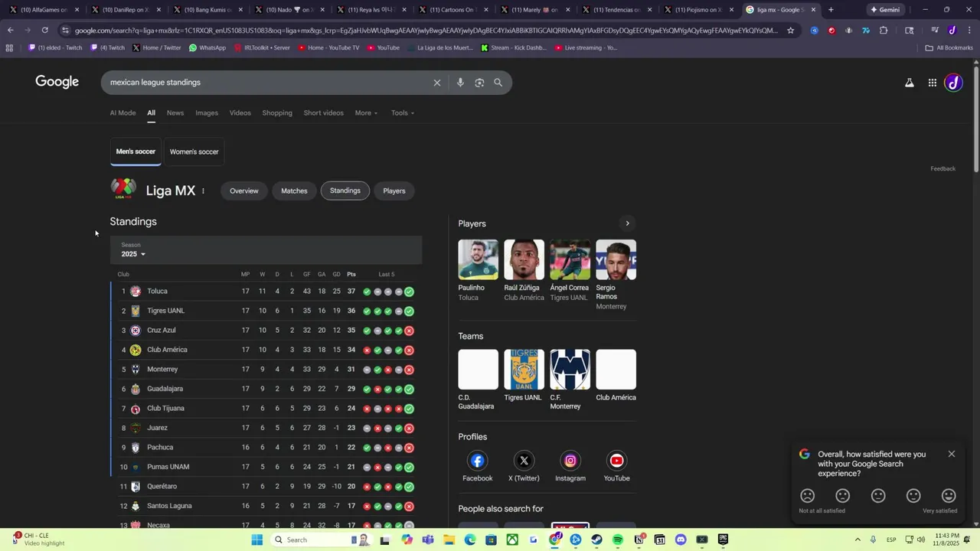
Task: Open the Paulinho player card
Action: click(478, 270)
